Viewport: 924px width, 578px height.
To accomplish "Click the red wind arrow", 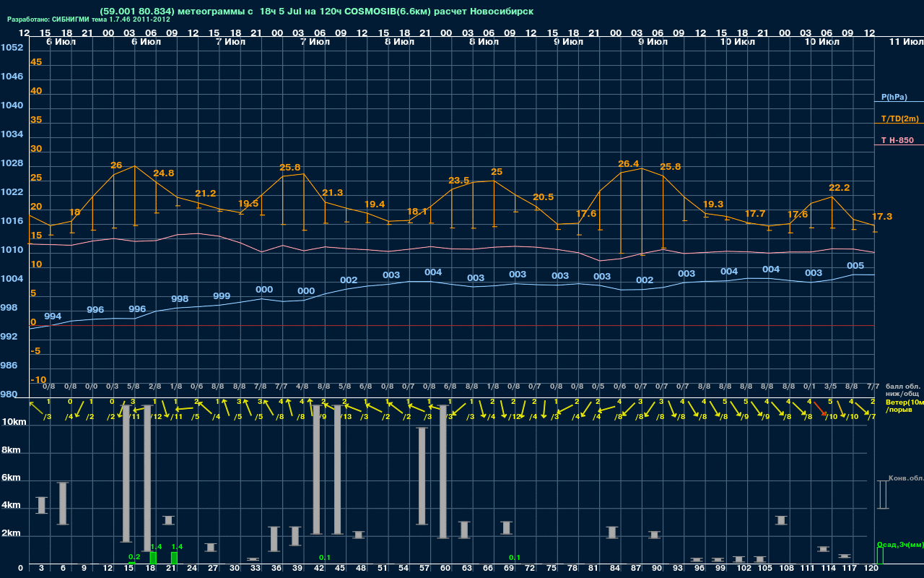I will coord(821,409).
